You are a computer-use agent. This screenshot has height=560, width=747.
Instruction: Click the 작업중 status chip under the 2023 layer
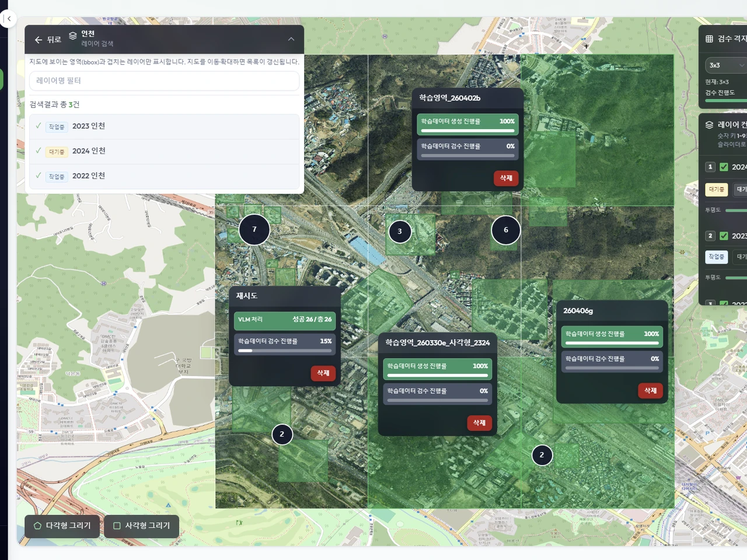[x=716, y=257]
